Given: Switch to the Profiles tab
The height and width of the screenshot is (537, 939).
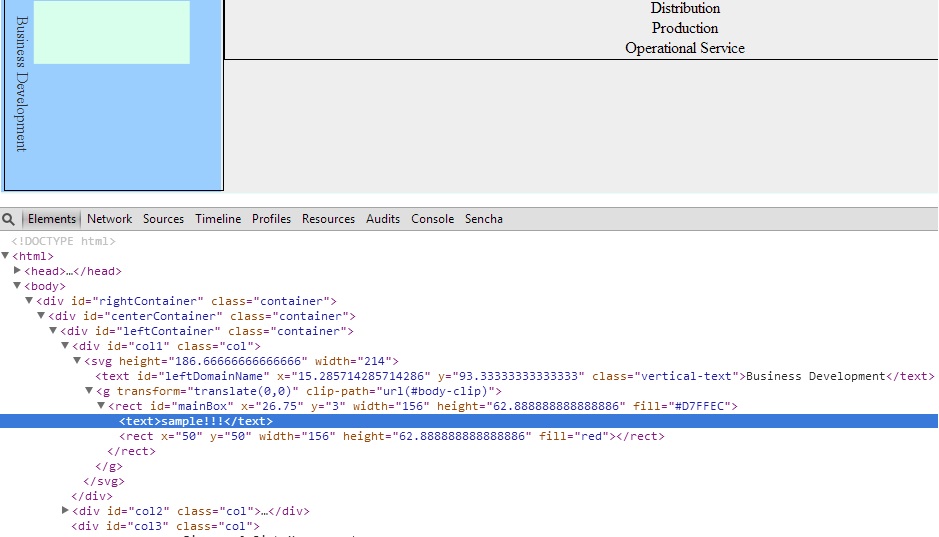Looking at the screenshot, I should coord(271,219).
